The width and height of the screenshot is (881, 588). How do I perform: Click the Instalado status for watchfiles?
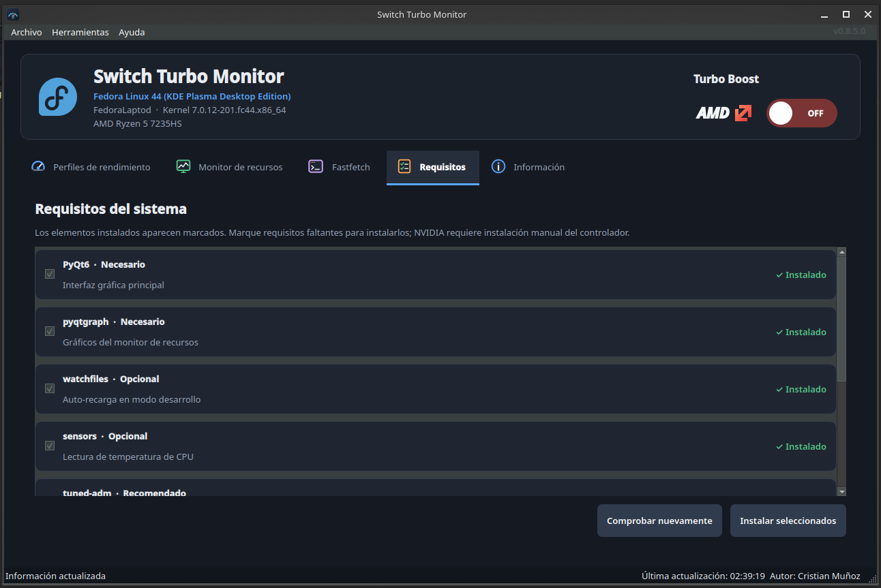point(801,390)
